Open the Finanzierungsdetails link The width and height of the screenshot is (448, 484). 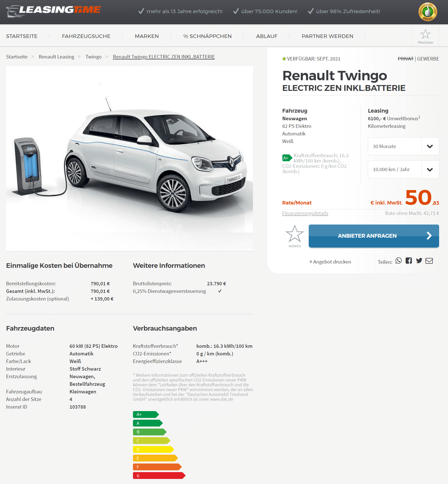[x=305, y=213]
